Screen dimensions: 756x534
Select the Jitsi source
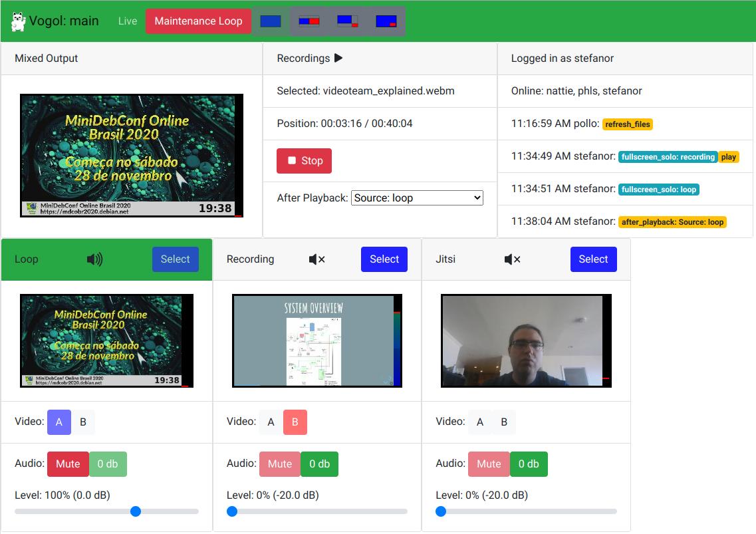[x=593, y=259]
